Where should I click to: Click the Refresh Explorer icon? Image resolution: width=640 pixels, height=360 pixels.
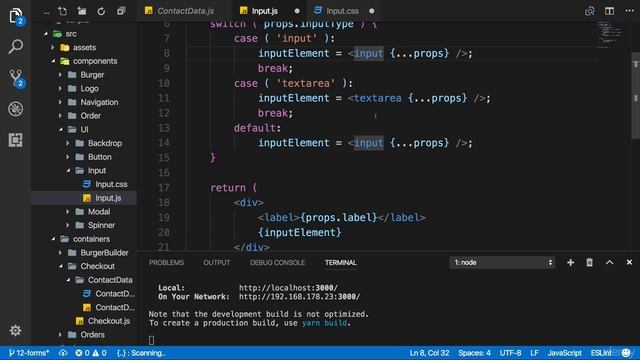101,11
